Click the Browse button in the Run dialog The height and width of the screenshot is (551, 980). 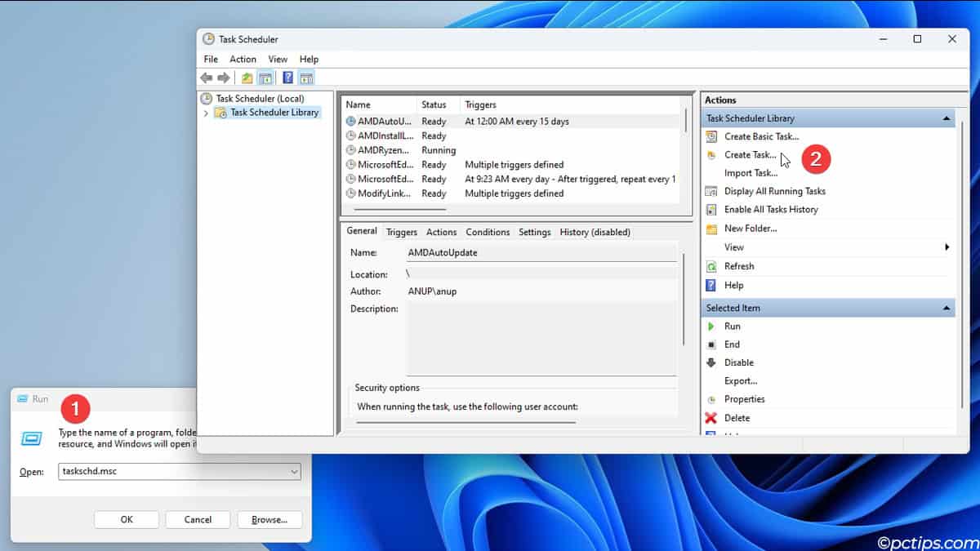click(x=269, y=519)
